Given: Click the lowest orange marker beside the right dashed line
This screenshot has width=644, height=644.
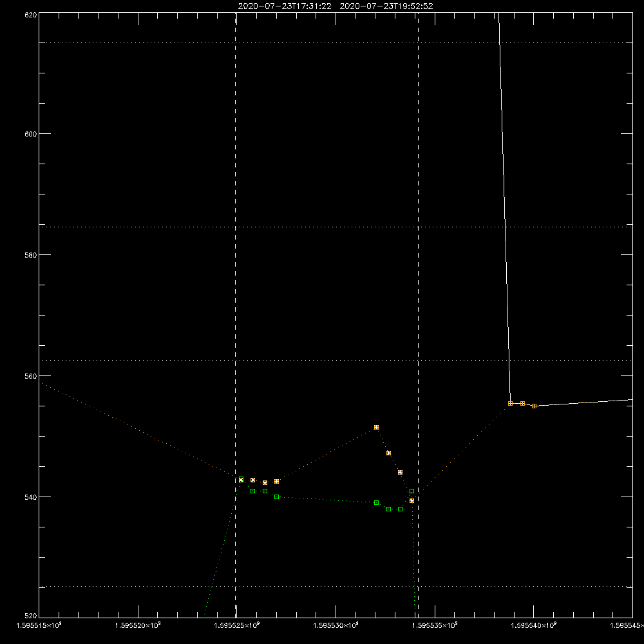Looking at the screenshot, I should point(412,500).
